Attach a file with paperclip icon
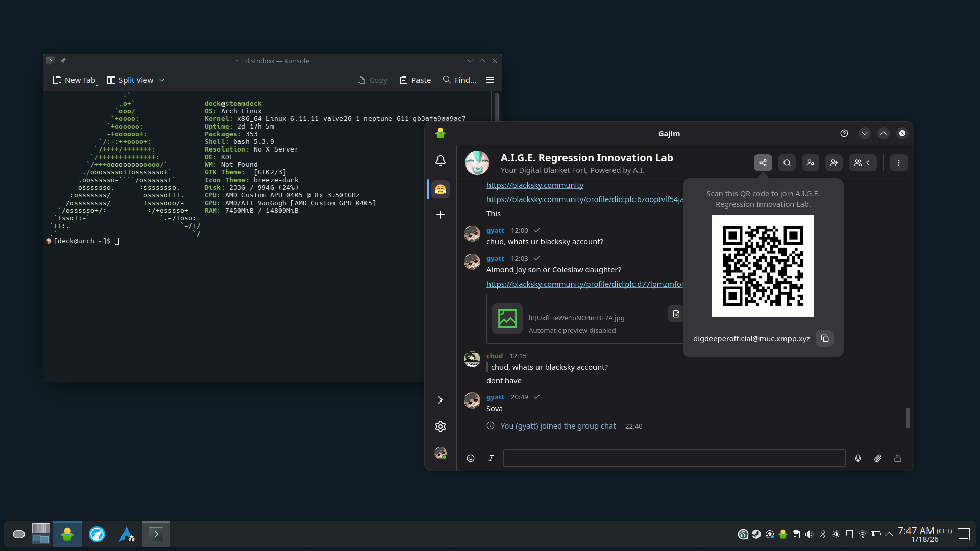Image resolution: width=980 pixels, height=551 pixels. click(877, 458)
